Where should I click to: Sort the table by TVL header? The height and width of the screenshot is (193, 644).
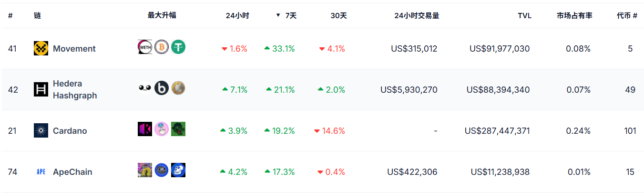[524, 16]
